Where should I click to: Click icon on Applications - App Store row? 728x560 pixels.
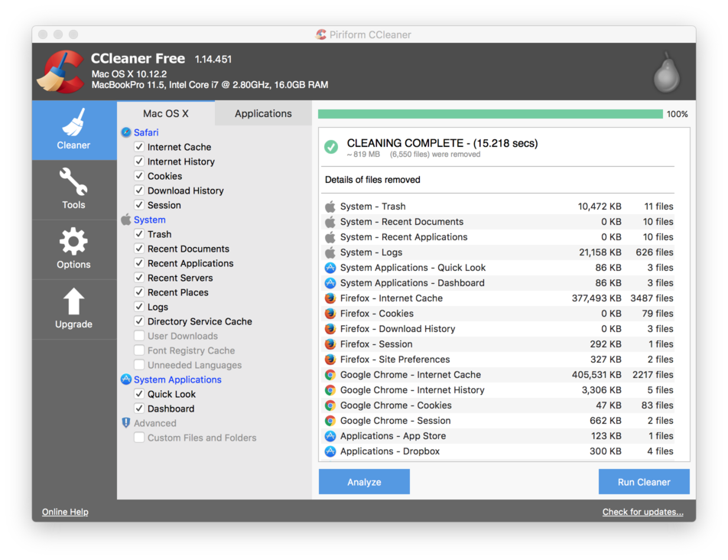330,436
